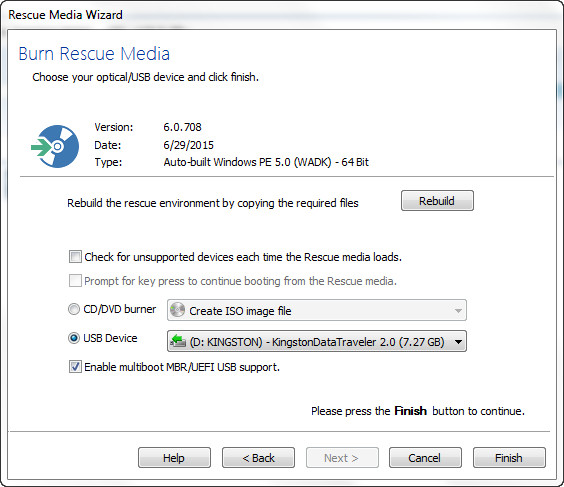Open the Kingston DataTraveler USB device dropdown
Image resolution: width=564 pixels, height=487 pixels.
[317, 341]
